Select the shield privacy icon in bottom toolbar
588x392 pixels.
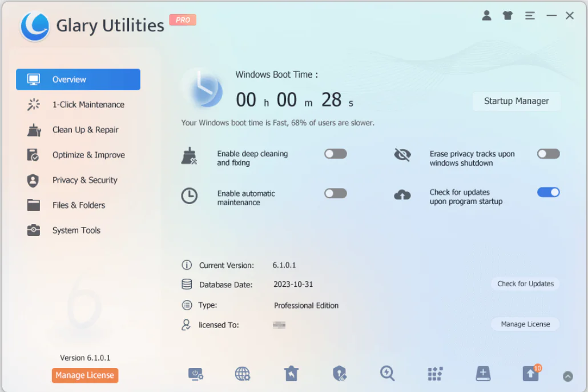point(340,374)
